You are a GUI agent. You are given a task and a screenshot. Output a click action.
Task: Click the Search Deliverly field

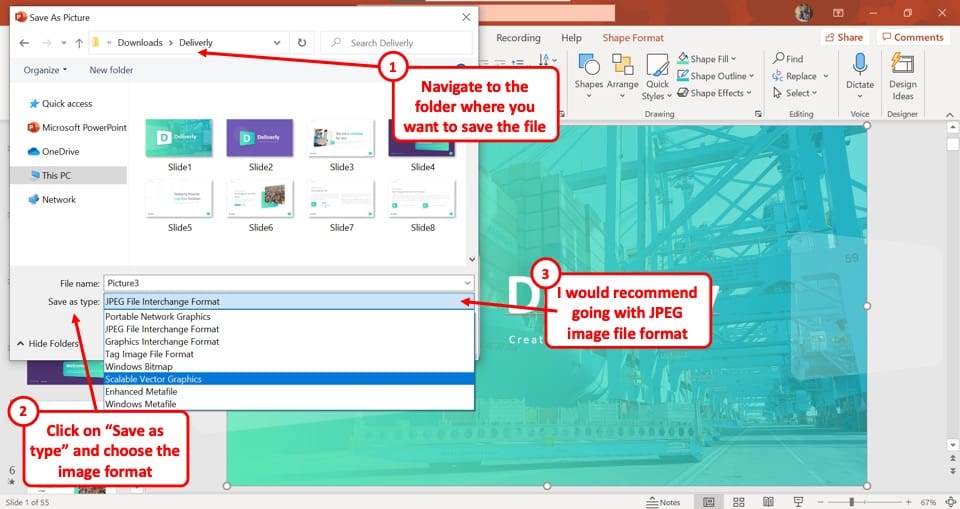[x=396, y=43]
